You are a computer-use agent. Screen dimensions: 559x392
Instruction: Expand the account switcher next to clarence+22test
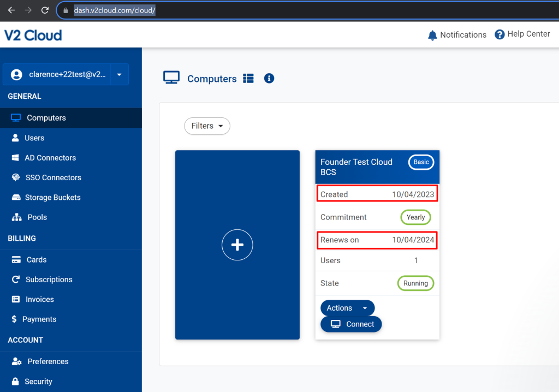point(119,74)
